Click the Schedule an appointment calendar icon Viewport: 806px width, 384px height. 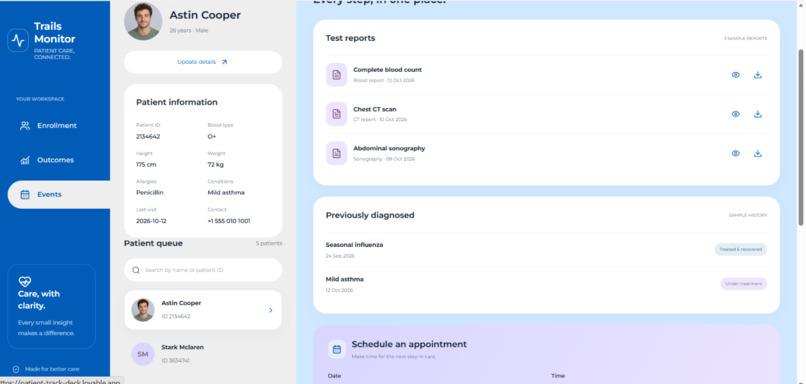(x=337, y=350)
